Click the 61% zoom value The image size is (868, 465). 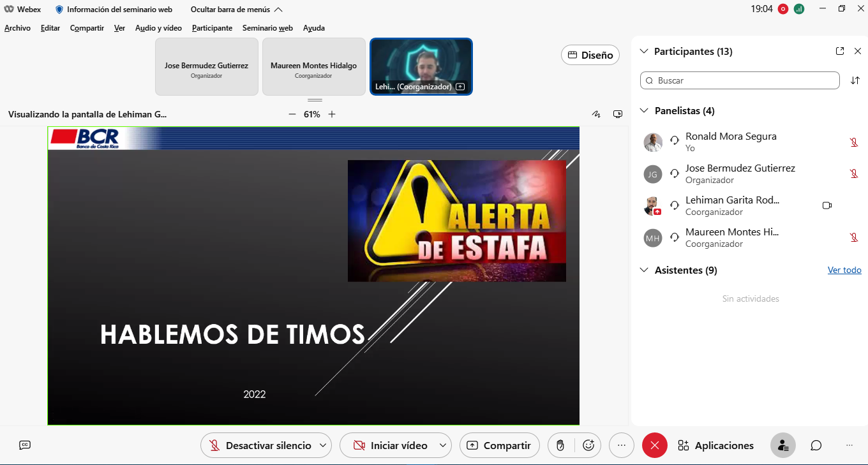(312, 114)
